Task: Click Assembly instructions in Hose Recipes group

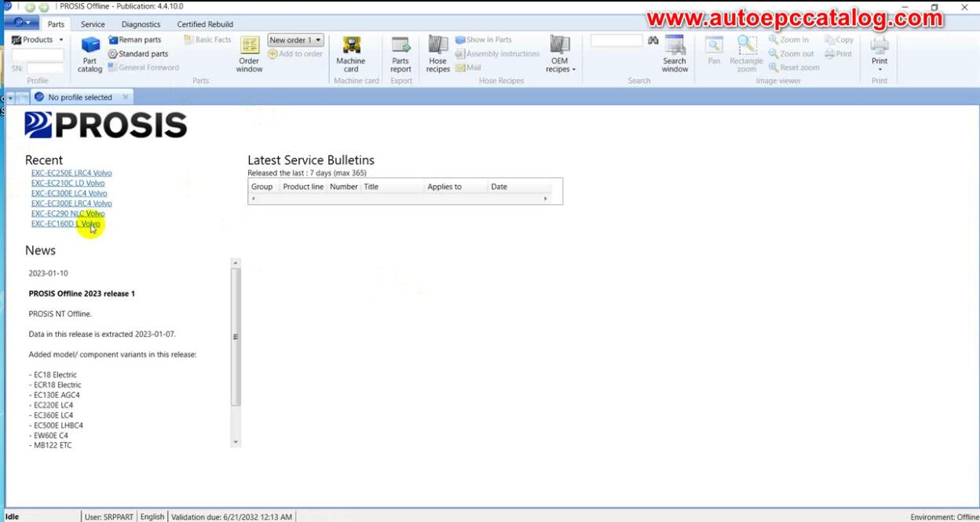Action: (x=497, y=54)
